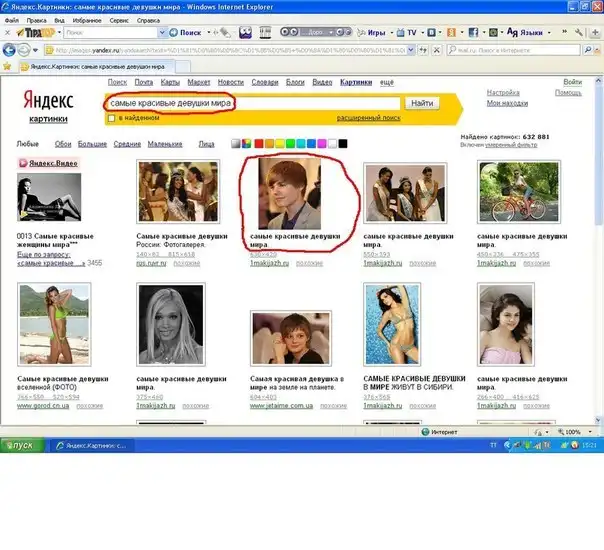Select the red color filter swatch
Screen dimensions: 604x550
pyautogui.click(x=260, y=144)
